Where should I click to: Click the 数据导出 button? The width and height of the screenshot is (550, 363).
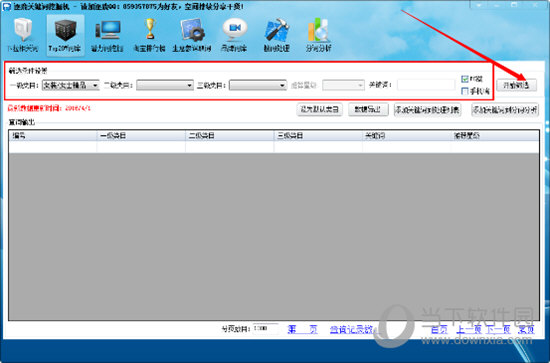click(368, 110)
